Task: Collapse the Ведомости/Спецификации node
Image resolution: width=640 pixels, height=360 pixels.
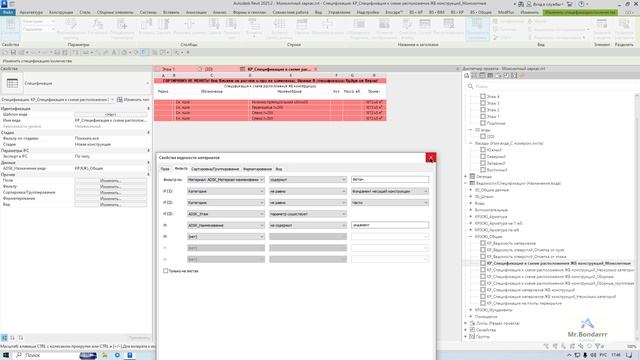Action: coord(466,183)
